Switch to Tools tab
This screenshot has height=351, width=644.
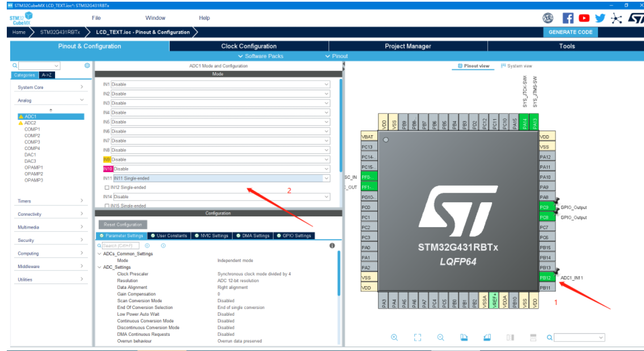tap(567, 46)
